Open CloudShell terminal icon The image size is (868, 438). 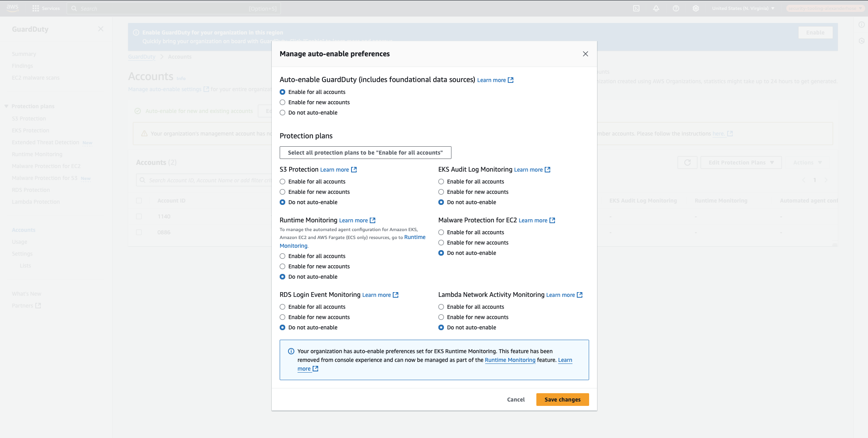click(x=636, y=8)
